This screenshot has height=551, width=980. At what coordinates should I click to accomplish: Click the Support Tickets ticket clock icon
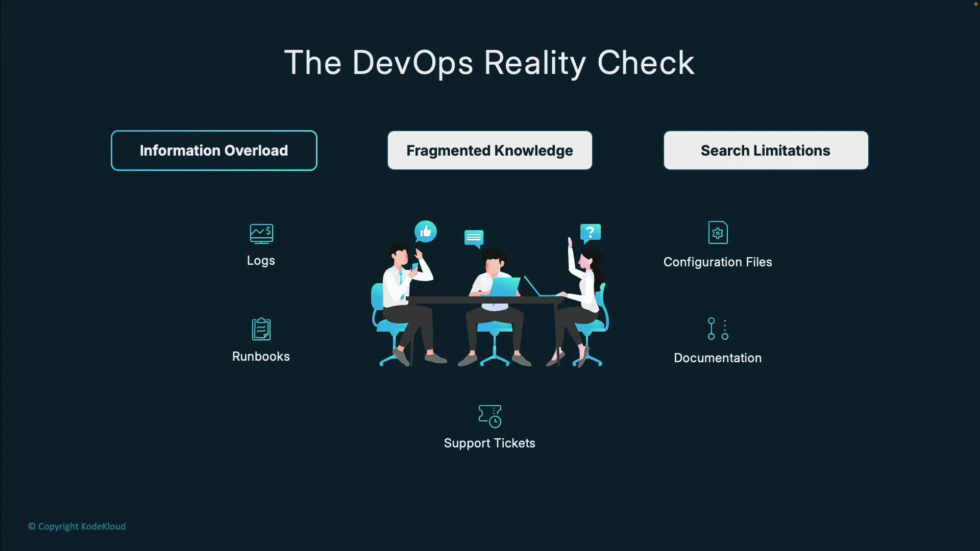point(490,416)
